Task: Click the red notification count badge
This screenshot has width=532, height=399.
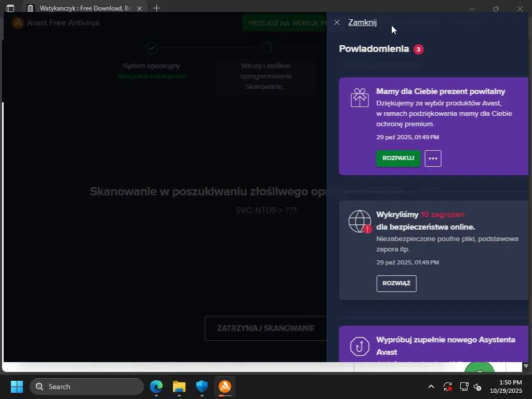Action: (x=418, y=49)
